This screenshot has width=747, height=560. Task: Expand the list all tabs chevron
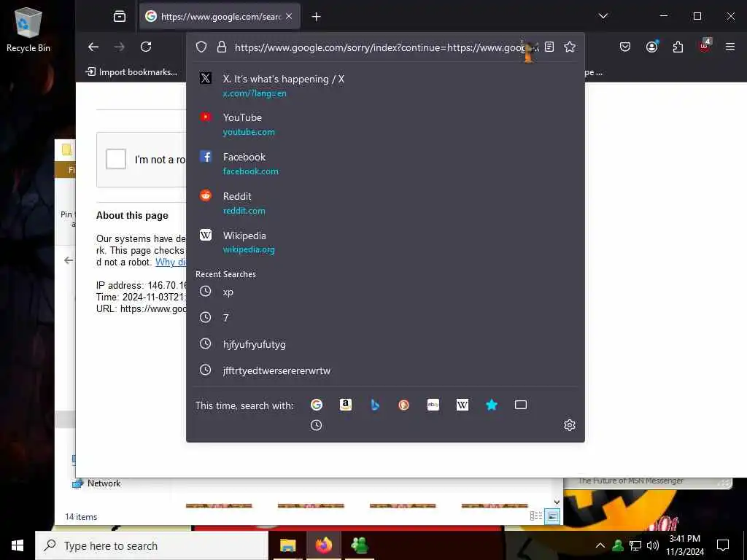click(603, 16)
